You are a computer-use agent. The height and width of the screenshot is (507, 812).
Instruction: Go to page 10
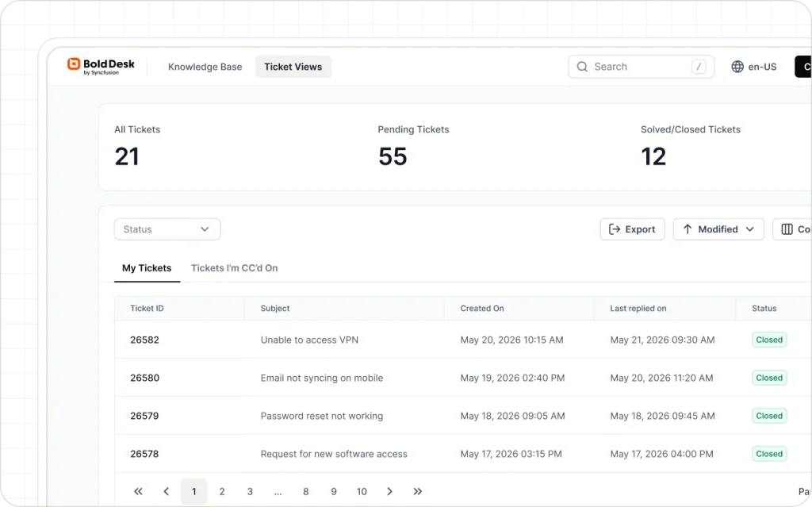click(362, 491)
